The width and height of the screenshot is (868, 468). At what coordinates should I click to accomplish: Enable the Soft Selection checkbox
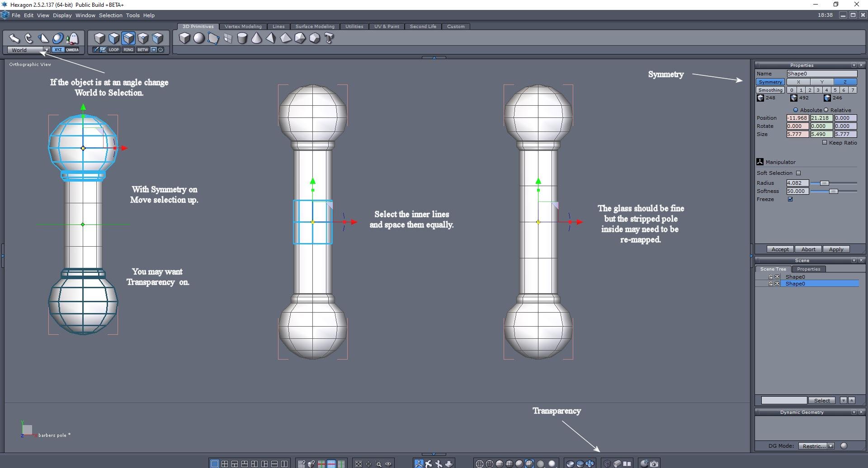pos(798,173)
